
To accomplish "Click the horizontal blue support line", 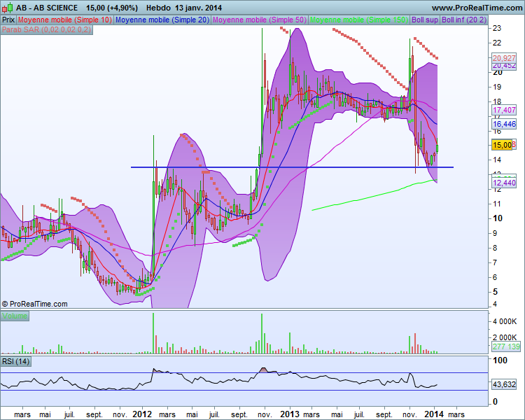I will (292, 167).
